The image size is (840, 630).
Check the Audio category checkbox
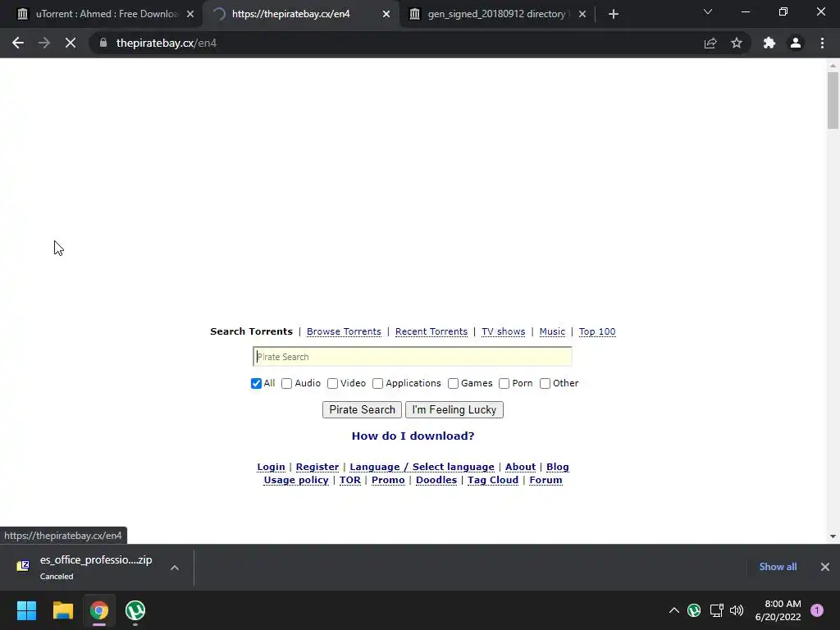(x=286, y=384)
